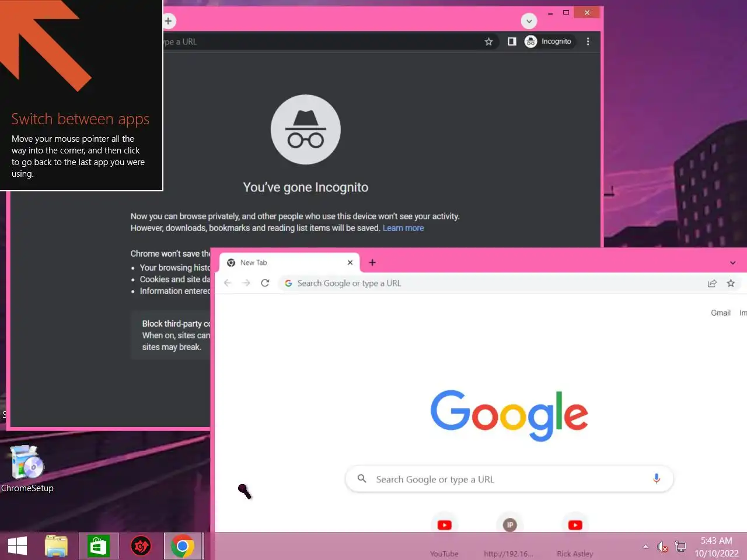
Task: Open the http://192.16... shortcut tile
Action: click(x=509, y=534)
